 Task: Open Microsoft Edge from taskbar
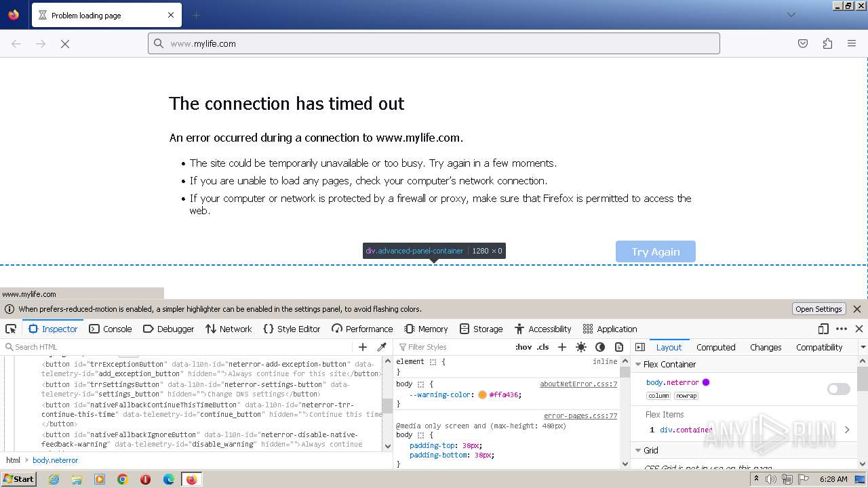[169, 479]
